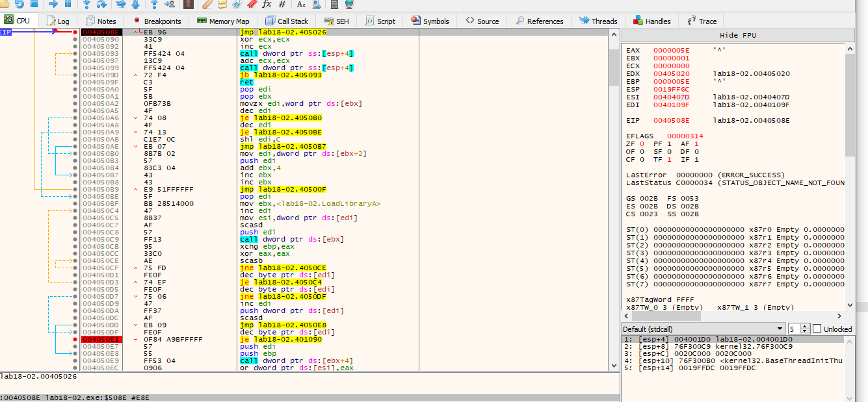Click the globe icon in toolbar

pyautogui.click(x=349, y=4)
